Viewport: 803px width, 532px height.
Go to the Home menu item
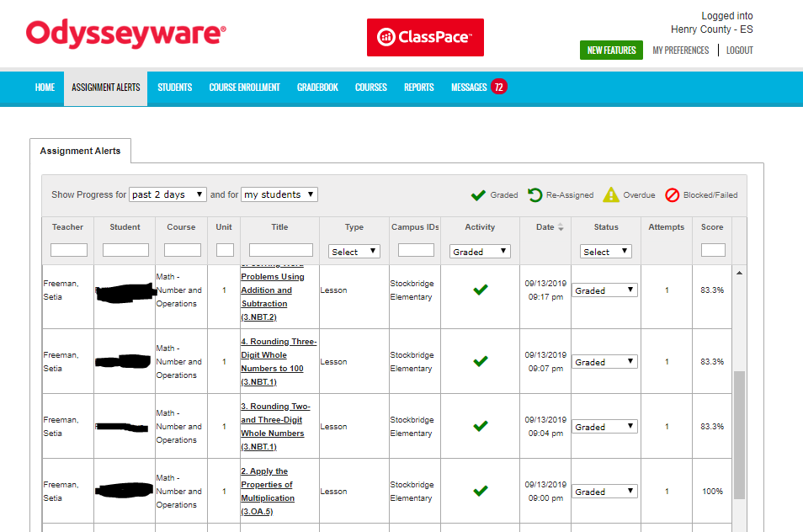click(45, 88)
